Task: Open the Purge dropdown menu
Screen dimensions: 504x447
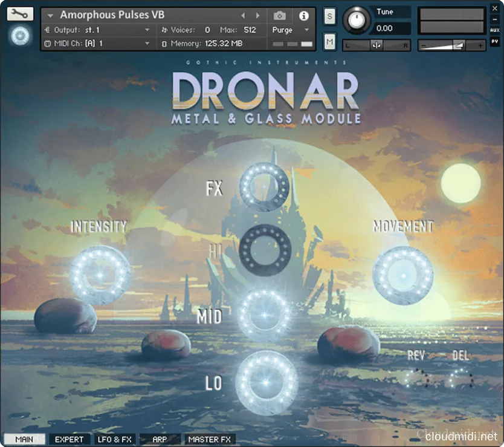Action: click(291, 30)
